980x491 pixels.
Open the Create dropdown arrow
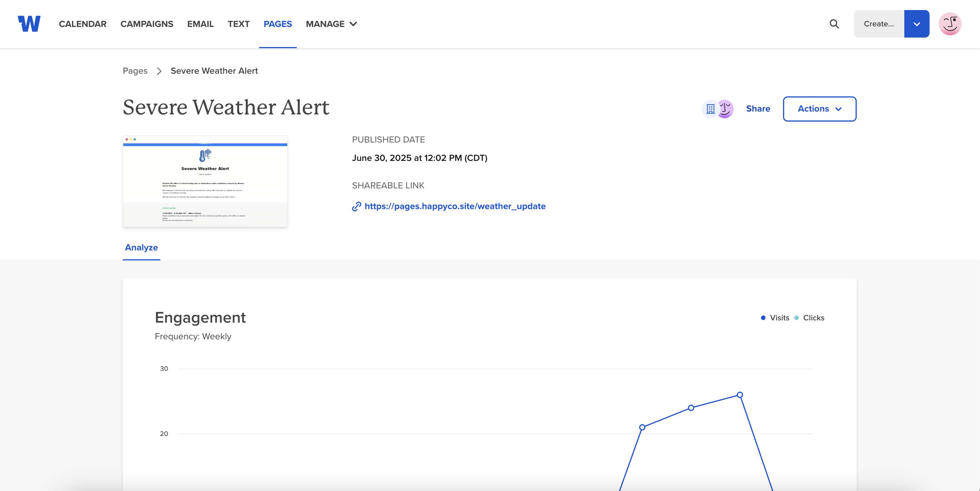916,24
